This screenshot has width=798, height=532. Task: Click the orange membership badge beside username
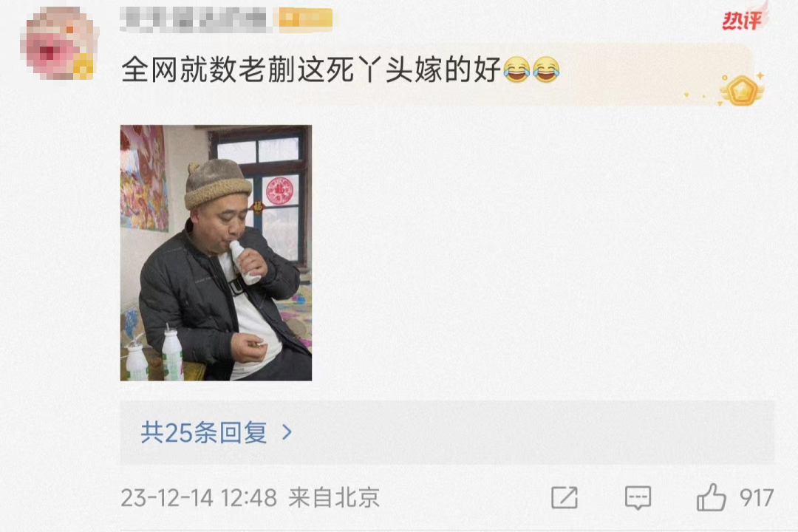(x=304, y=18)
